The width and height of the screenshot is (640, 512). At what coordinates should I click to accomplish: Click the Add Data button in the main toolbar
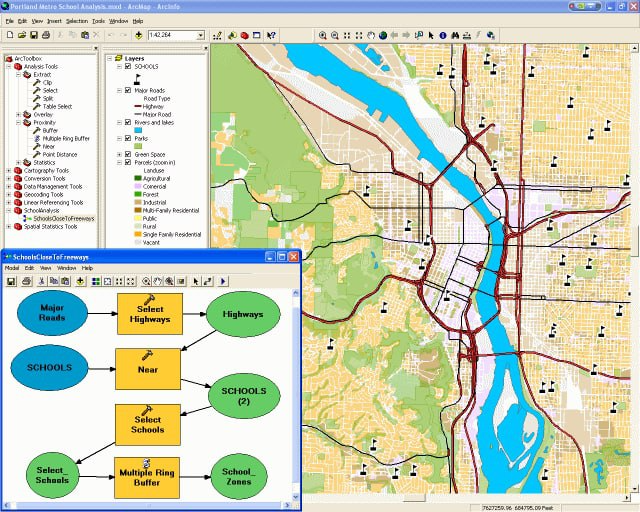coord(138,36)
